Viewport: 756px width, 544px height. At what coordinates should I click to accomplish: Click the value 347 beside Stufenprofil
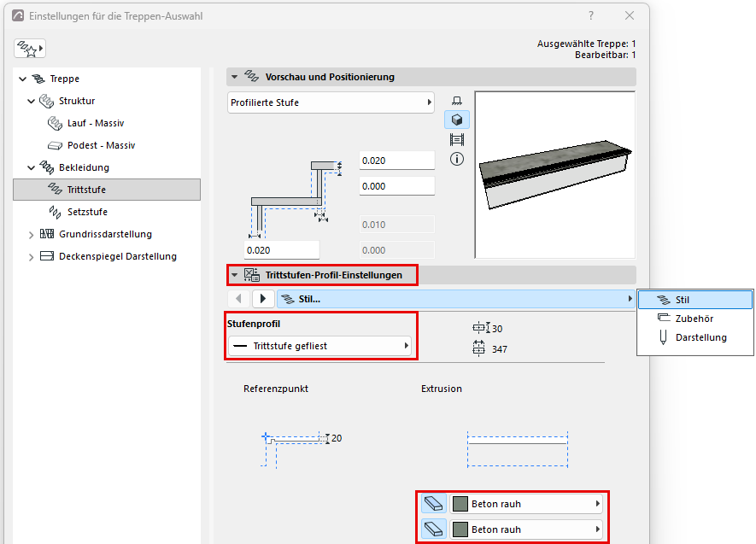point(500,349)
